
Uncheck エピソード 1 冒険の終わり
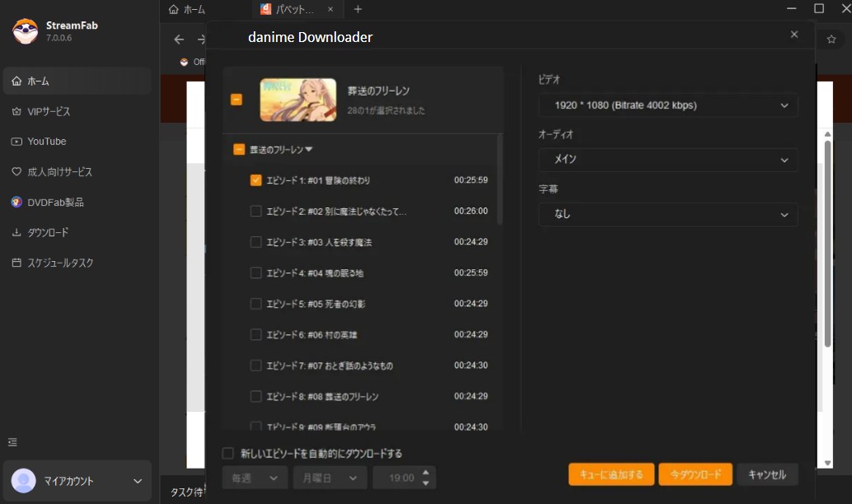click(x=255, y=180)
